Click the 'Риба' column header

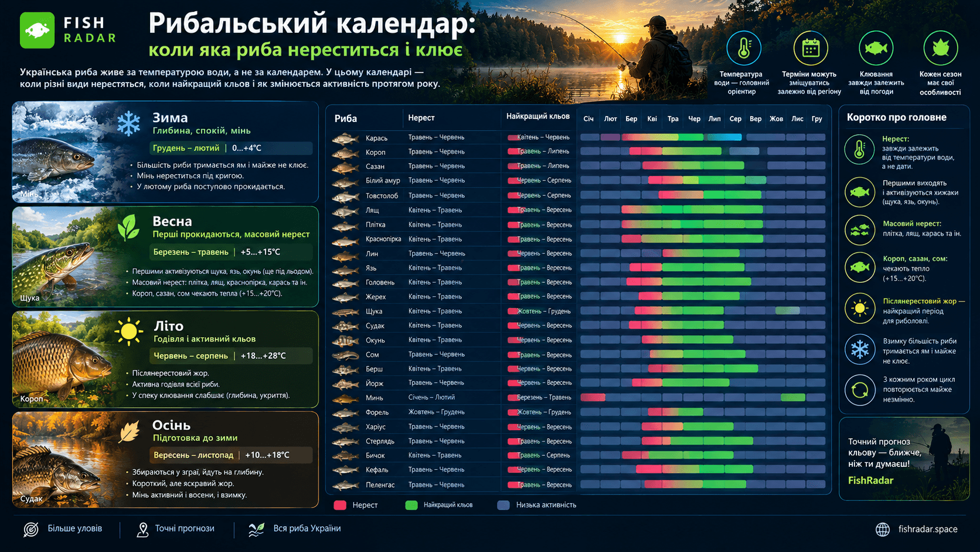[x=346, y=118]
